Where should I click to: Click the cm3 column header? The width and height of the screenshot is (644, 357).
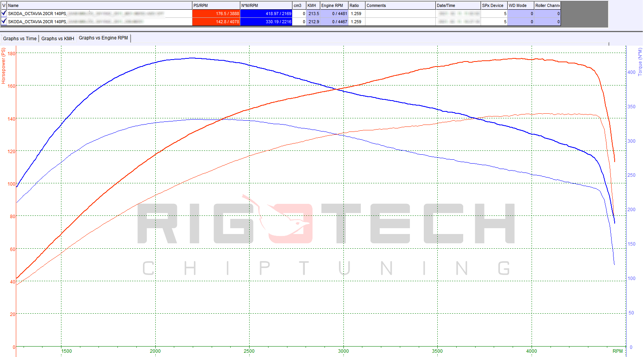[x=299, y=5]
